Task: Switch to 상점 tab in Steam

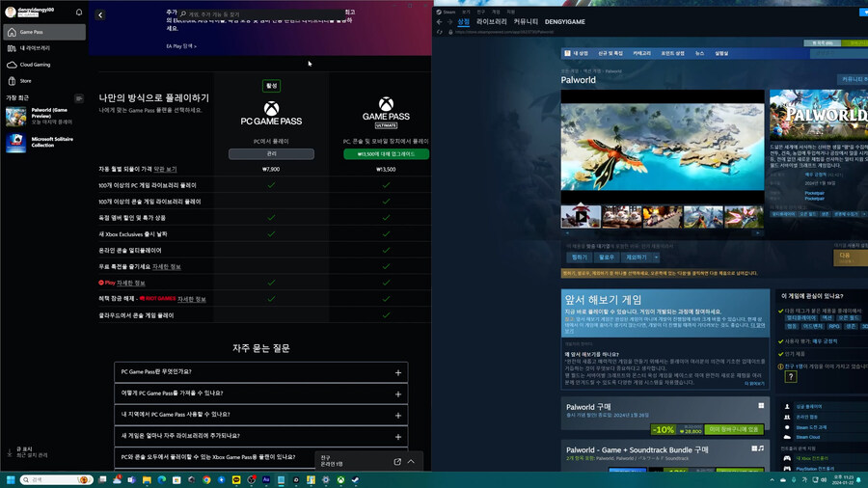Action: [x=463, y=21]
